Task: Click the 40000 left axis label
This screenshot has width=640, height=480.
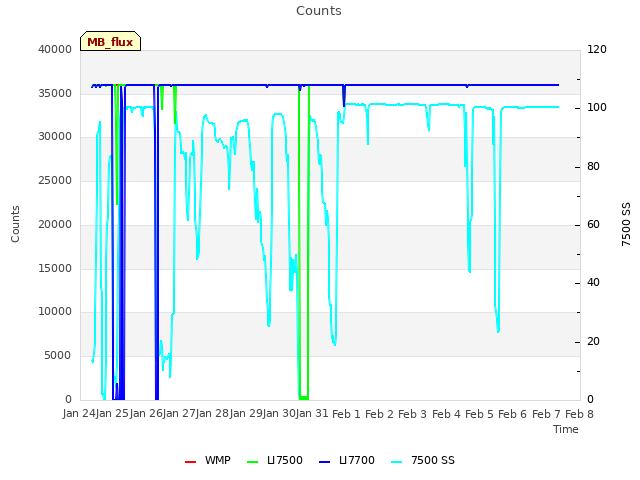Action: (x=55, y=49)
